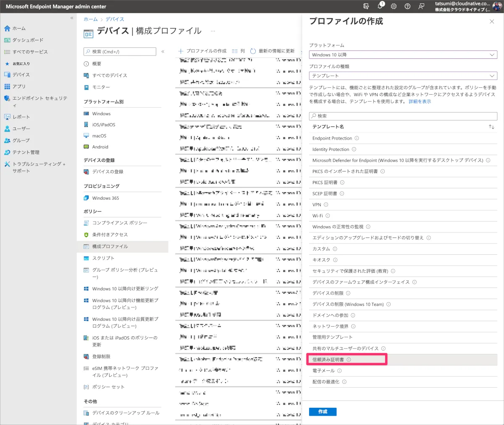Open the notifications bell icon
Screen dimensions: 504x425
pos(380,6)
